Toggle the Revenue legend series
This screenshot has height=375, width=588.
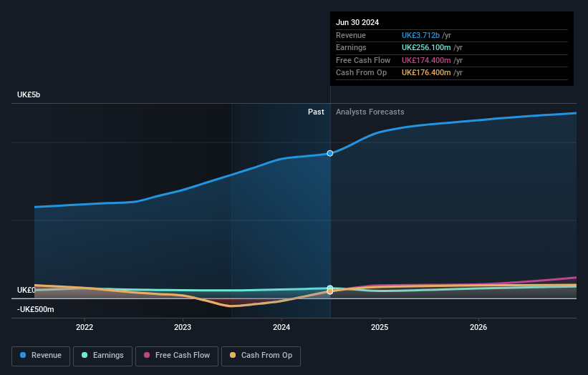41,356
